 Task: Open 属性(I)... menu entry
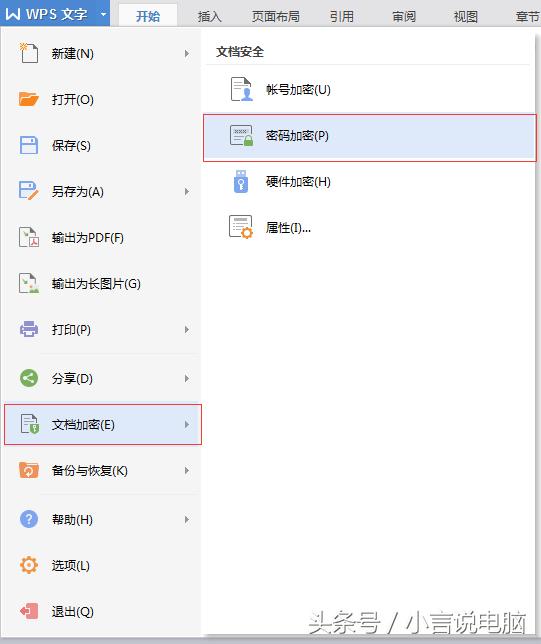(x=370, y=227)
